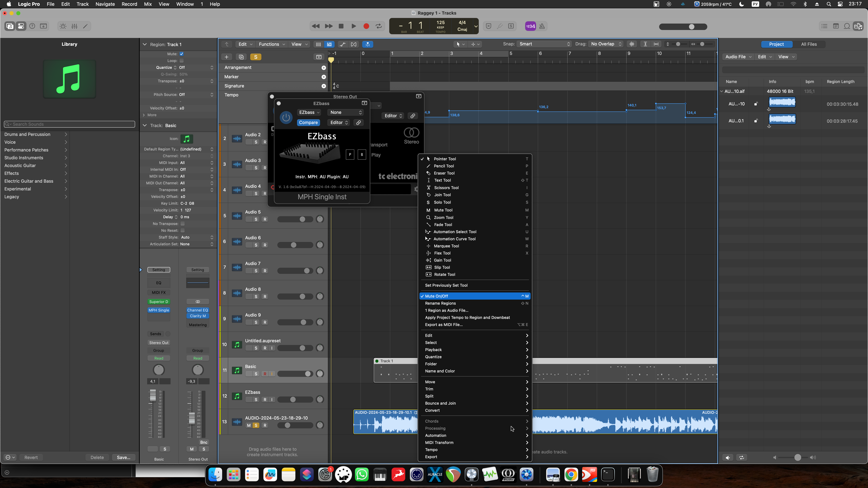The width and height of the screenshot is (868, 488).
Task: Open the Snap Smart dropdown
Action: [544, 44]
